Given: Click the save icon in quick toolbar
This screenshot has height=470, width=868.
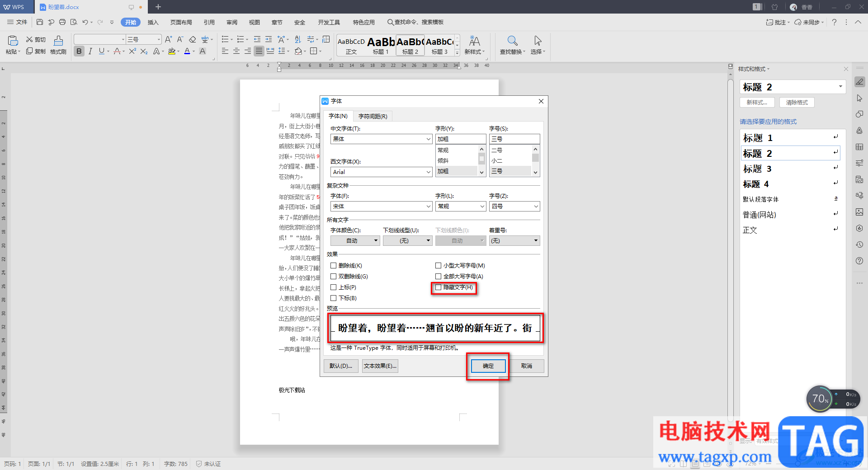Looking at the screenshot, I should (x=40, y=22).
